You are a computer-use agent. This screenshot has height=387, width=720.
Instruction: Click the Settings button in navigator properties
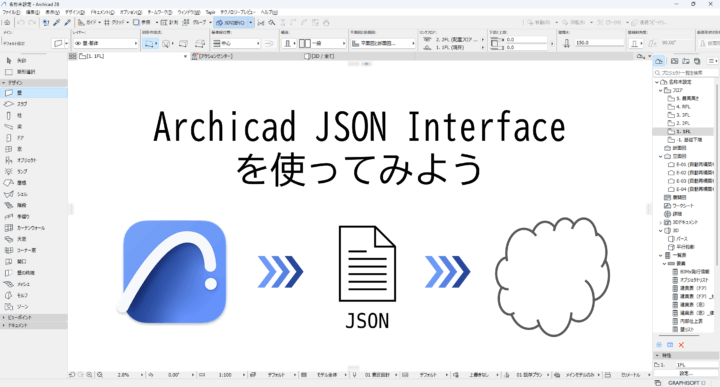coord(686,373)
